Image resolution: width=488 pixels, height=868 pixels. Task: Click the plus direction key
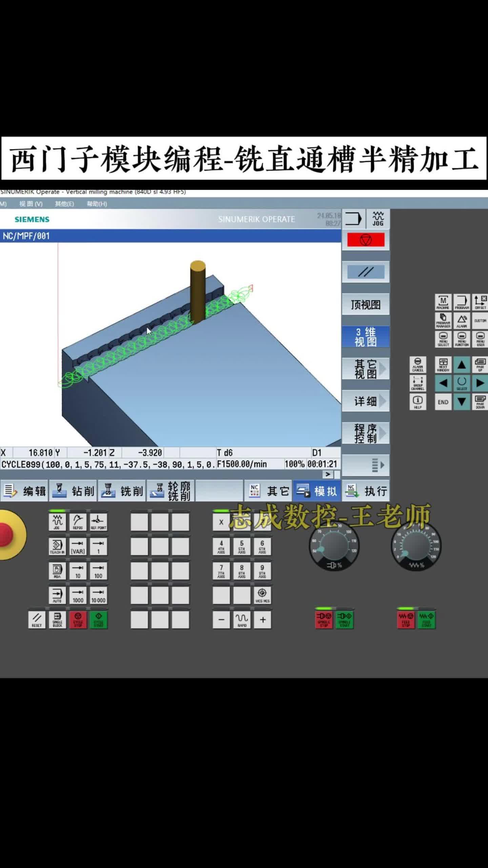click(x=262, y=619)
